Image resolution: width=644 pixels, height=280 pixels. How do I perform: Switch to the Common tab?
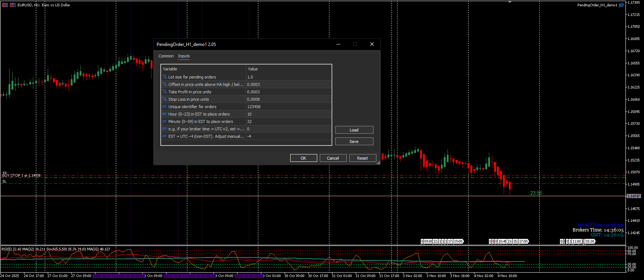pyautogui.click(x=166, y=56)
